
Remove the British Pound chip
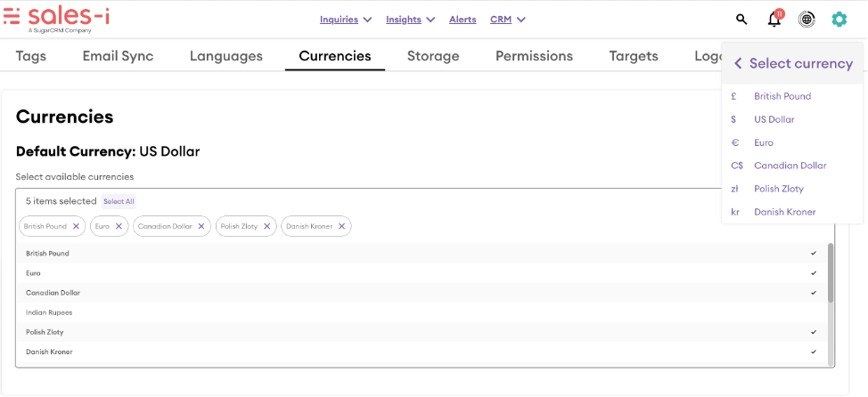pos(76,226)
